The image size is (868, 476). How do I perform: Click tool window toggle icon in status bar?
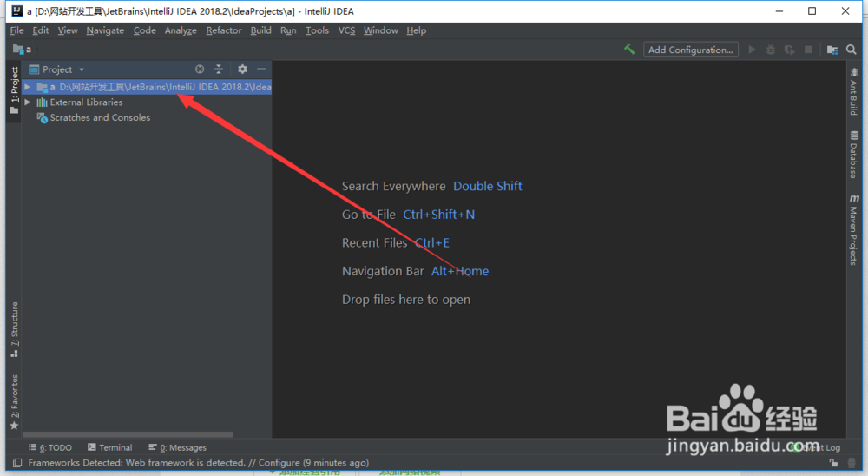click(x=17, y=463)
